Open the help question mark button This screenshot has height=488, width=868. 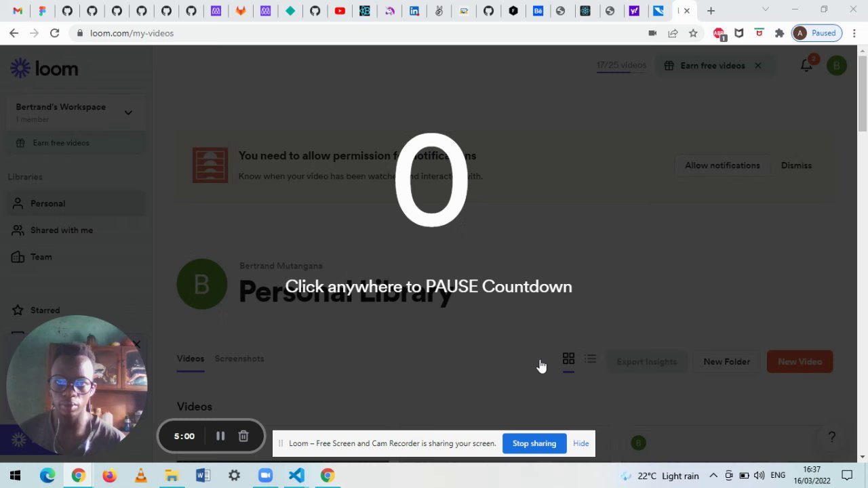click(x=832, y=438)
